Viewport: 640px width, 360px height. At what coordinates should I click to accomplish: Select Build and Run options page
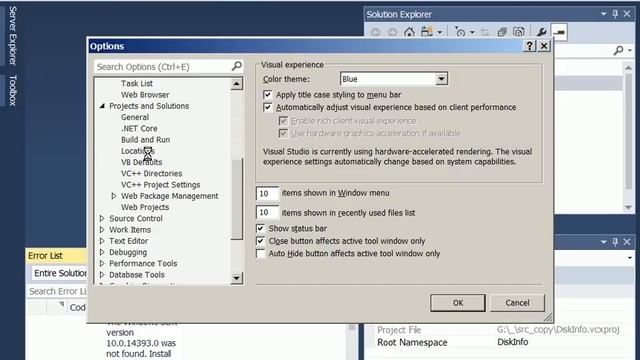[145, 140]
